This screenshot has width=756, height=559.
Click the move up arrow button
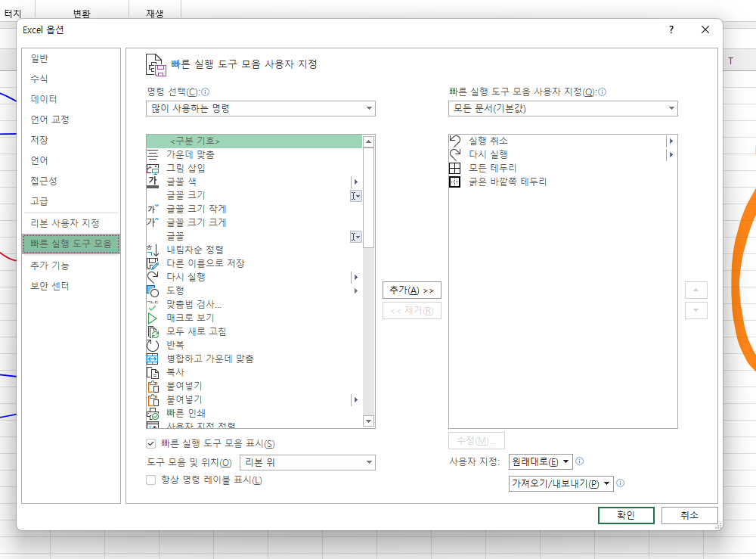click(696, 290)
